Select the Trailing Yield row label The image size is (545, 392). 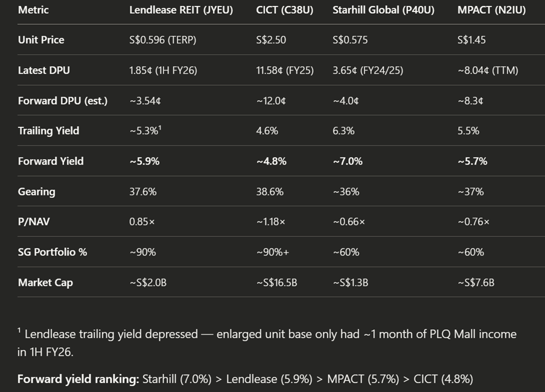[48, 131]
